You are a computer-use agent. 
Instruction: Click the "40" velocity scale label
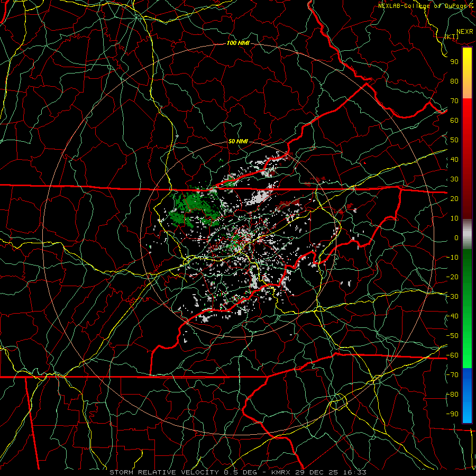point(454,160)
